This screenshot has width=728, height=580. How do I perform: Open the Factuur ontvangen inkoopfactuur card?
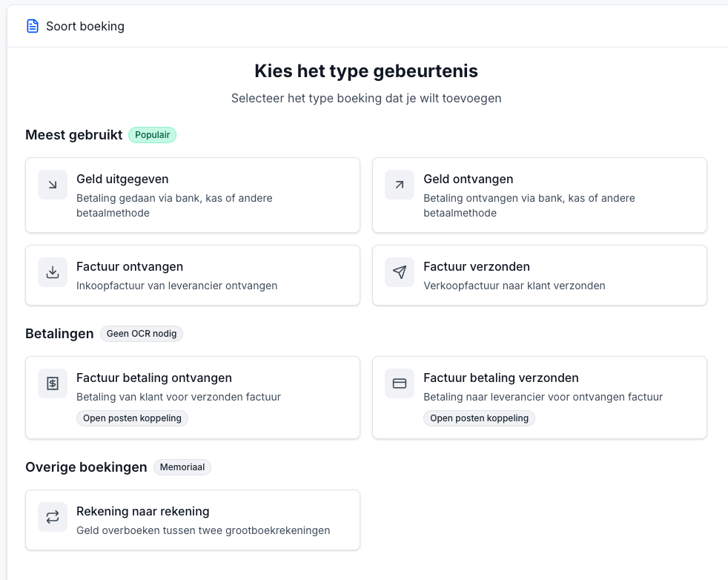pyautogui.click(x=193, y=274)
